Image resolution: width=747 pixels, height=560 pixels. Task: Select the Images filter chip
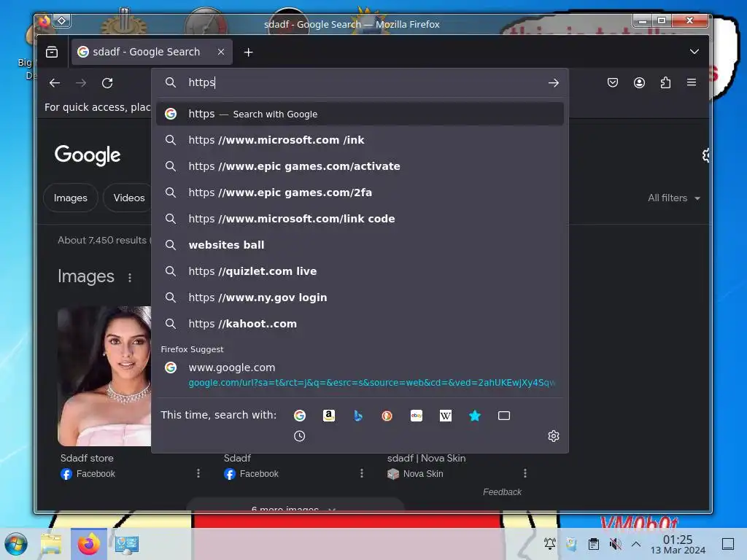click(x=71, y=198)
